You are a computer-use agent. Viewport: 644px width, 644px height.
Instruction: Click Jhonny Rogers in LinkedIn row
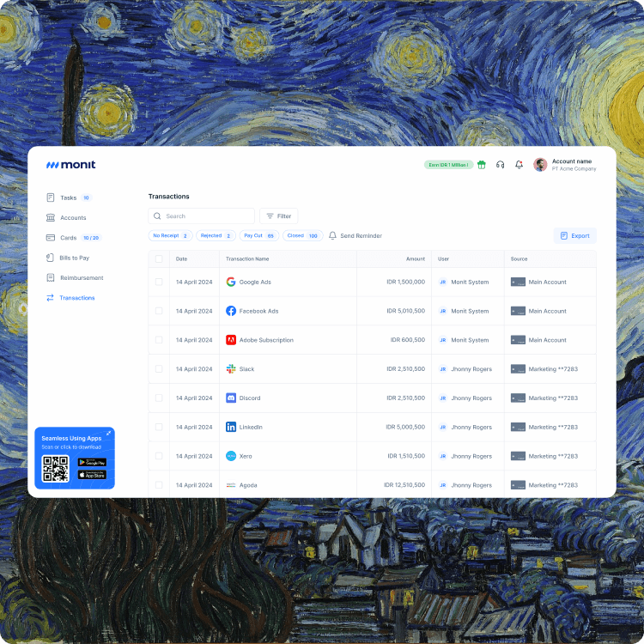click(x=471, y=427)
